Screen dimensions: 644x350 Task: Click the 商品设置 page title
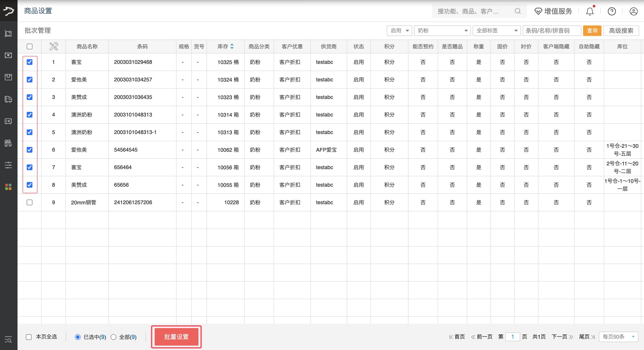[x=38, y=11]
